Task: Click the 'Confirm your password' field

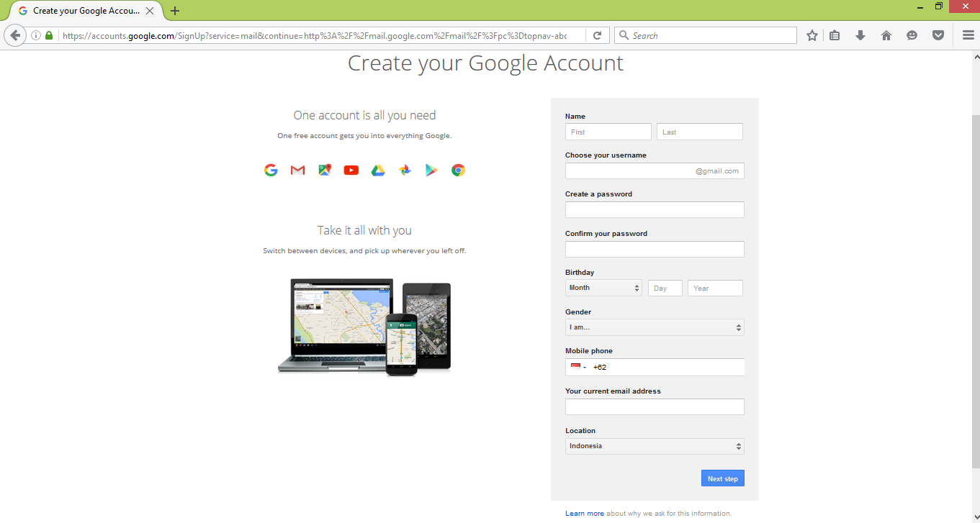Action: tap(655, 249)
